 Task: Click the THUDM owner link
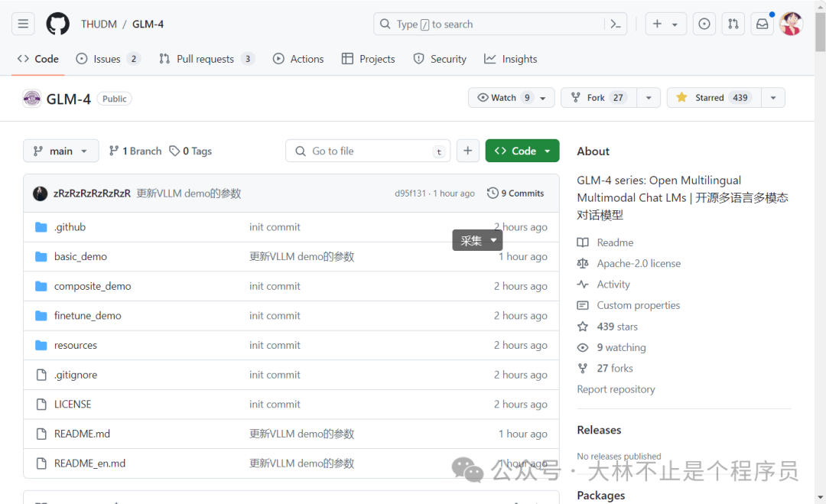[99, 24]
